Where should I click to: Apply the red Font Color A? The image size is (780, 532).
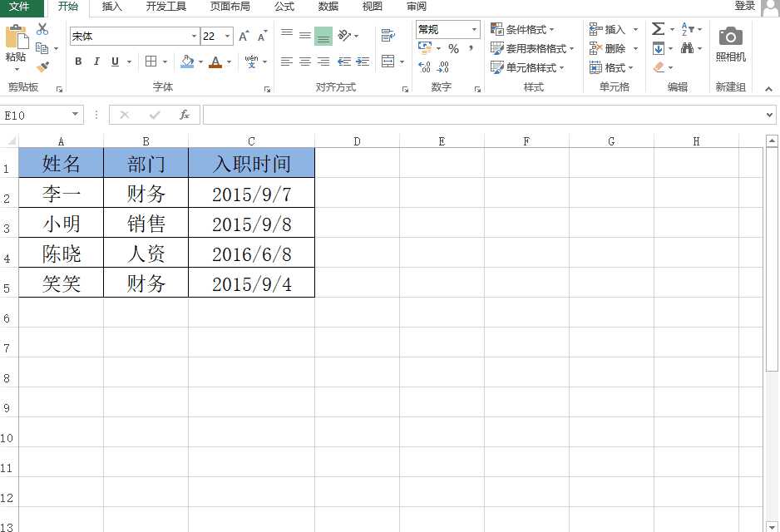215,62
